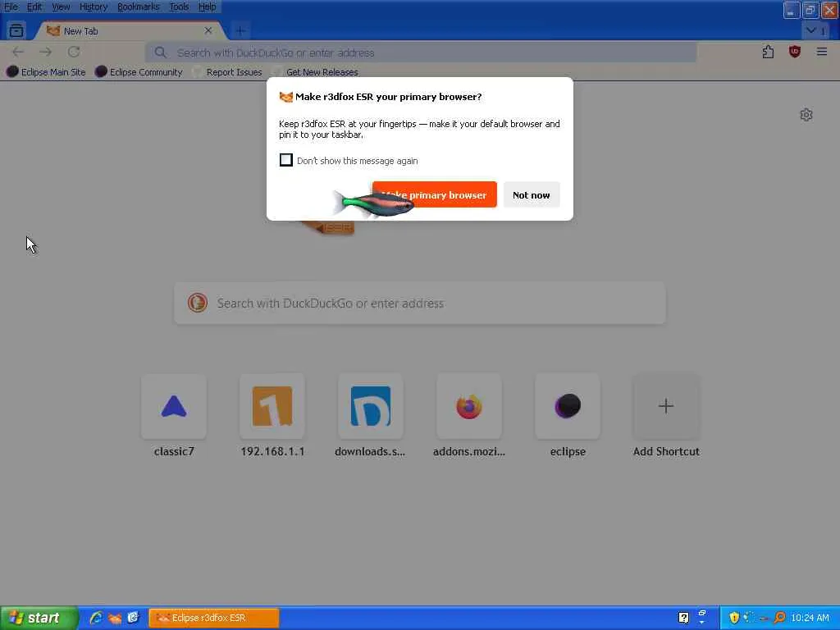Focus the top address bar
The width and height of the screenshot is (840, 630).
pos(421,52)
